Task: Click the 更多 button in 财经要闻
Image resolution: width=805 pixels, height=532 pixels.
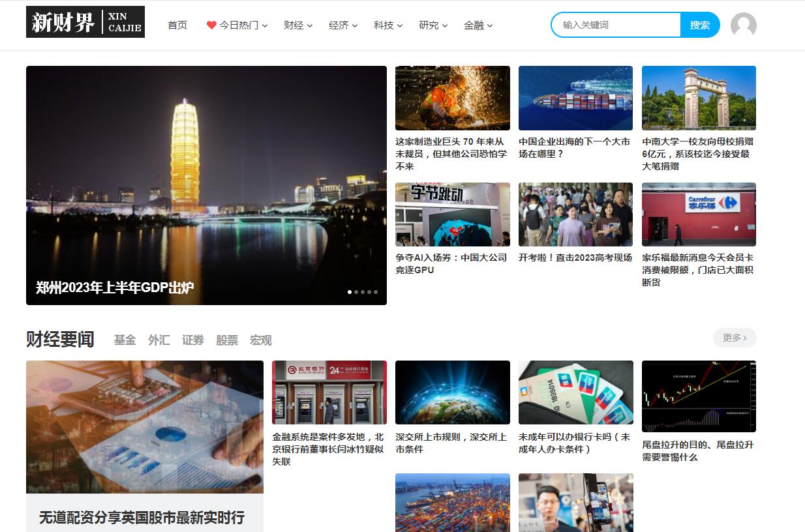Action: [735, 338]
